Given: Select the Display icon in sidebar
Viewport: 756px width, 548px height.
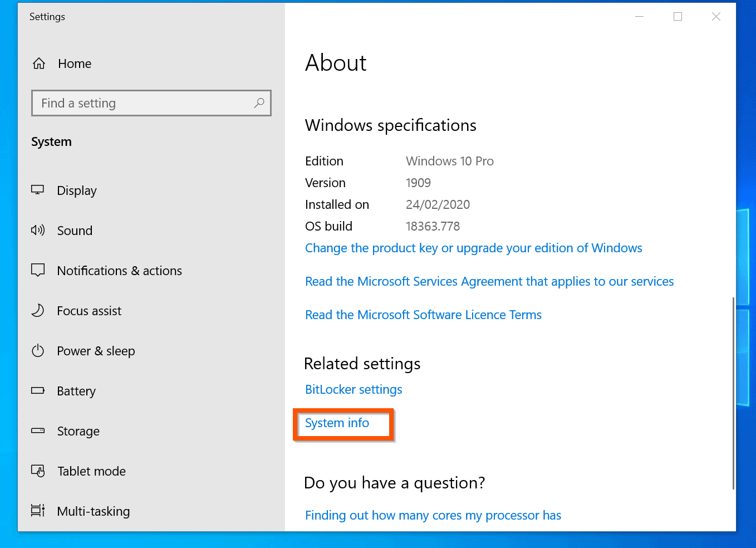Looking at the screenshot, I should 37,190.
